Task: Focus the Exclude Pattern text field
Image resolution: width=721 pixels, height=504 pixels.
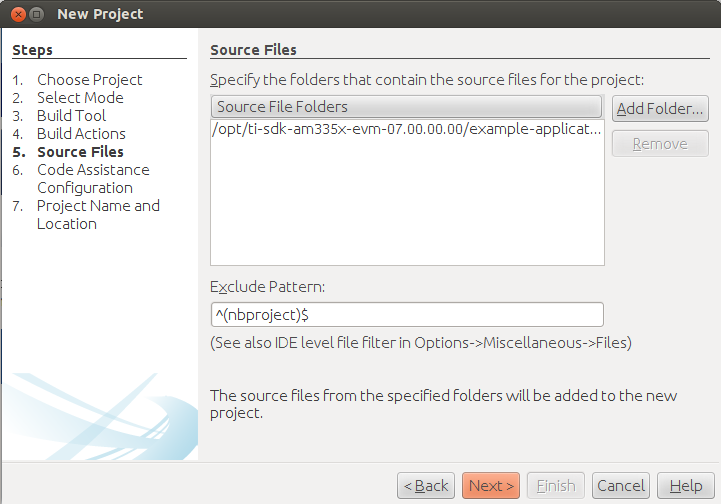Action: click(406, 315)
